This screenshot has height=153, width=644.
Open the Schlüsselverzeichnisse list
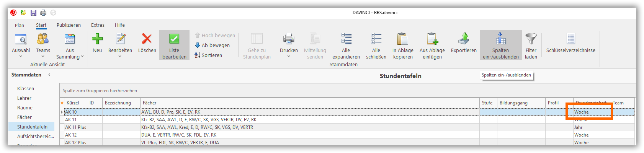click(x=570, y=39)
